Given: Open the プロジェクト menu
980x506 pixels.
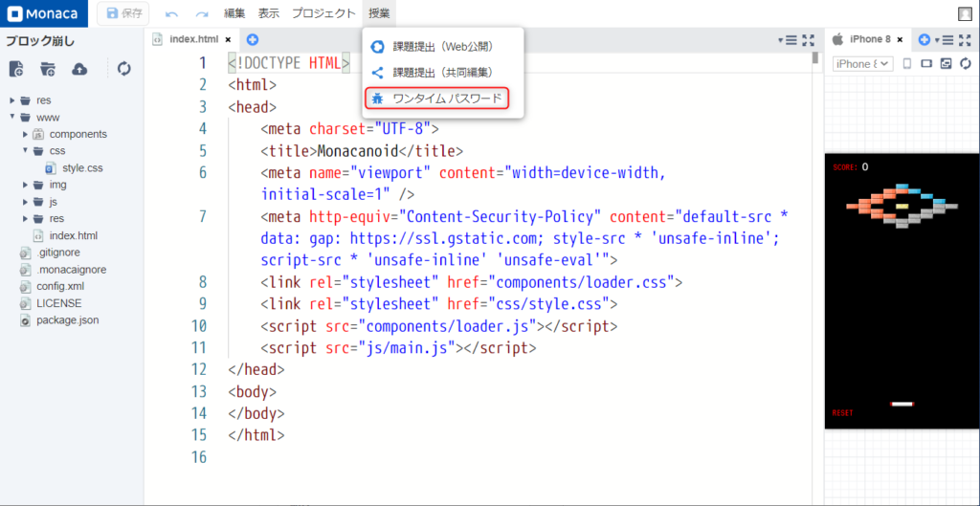Looking at the screenshot, I should coord(323,13).
